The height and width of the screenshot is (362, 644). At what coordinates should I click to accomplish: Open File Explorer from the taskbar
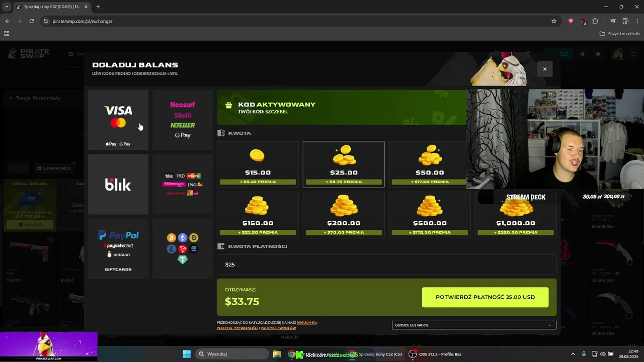click(277, 354)
